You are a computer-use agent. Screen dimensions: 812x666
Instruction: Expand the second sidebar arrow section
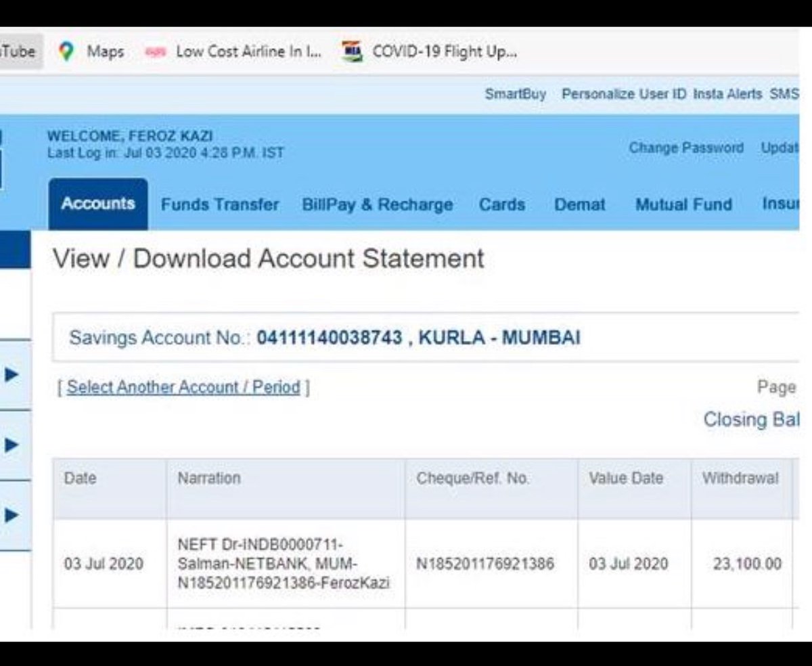(12, 445)
